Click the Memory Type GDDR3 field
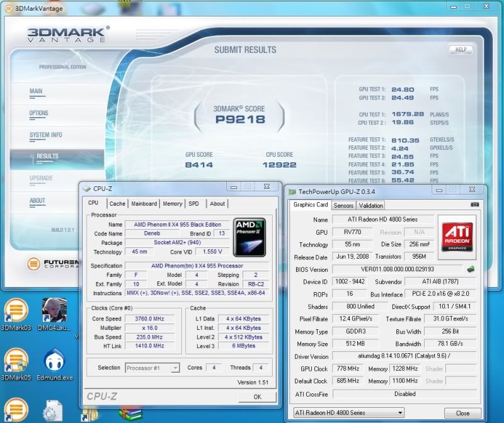The width and height of the screenshot is (504, 423). tap(355, 331)
